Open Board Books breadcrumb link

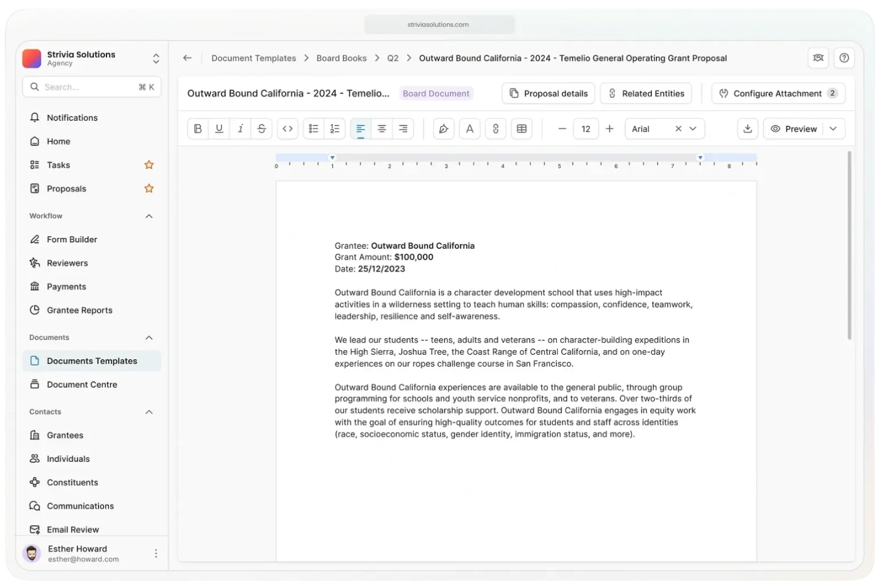coord(342,58)
